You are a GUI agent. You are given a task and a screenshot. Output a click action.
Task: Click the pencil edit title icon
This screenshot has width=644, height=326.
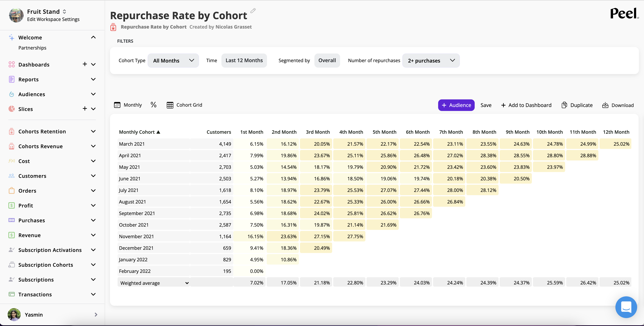(253, 10)
